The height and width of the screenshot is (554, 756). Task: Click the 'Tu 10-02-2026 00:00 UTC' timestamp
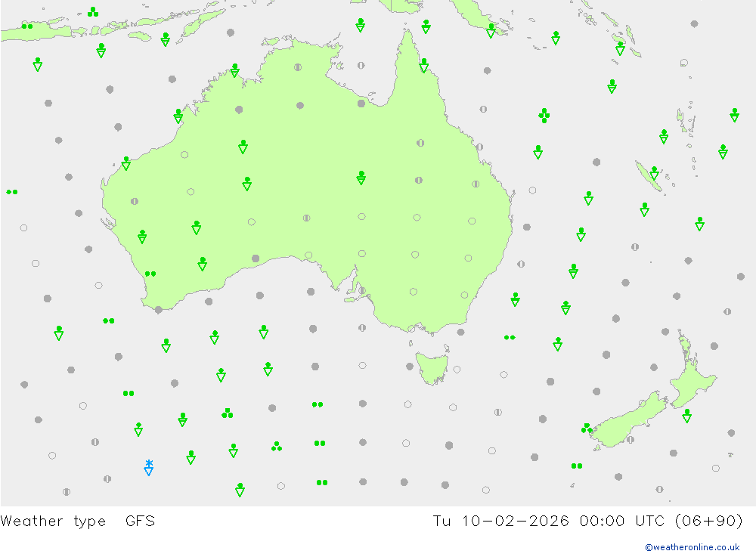549,521
